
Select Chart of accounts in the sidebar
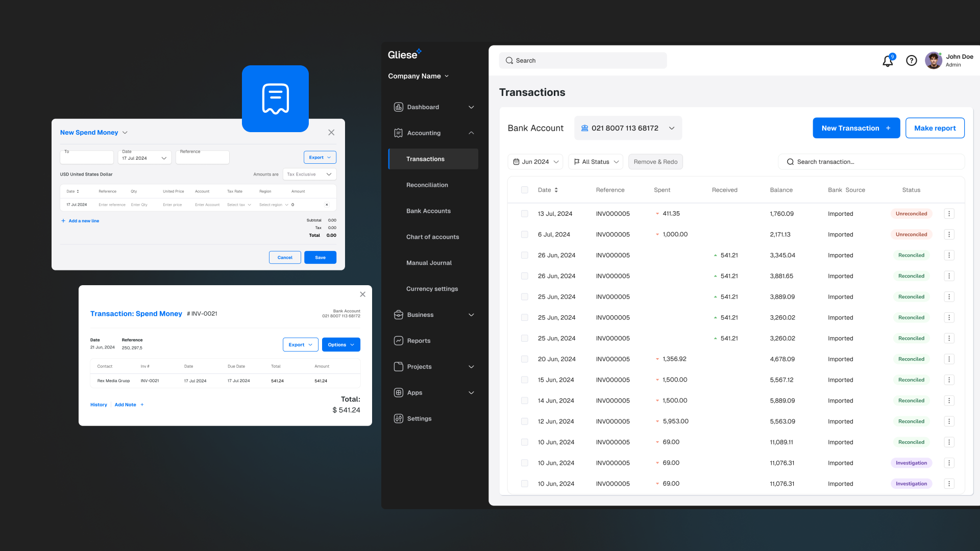[x=432, y=237]
